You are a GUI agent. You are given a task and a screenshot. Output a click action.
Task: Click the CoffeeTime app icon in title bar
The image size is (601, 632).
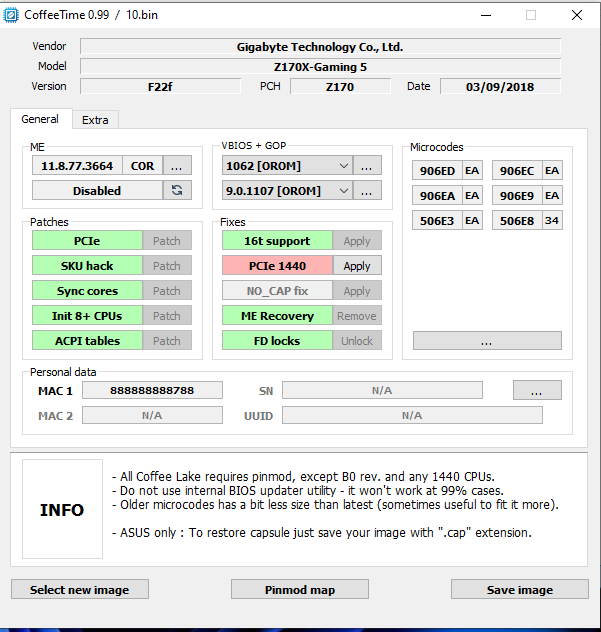(11, 15)
